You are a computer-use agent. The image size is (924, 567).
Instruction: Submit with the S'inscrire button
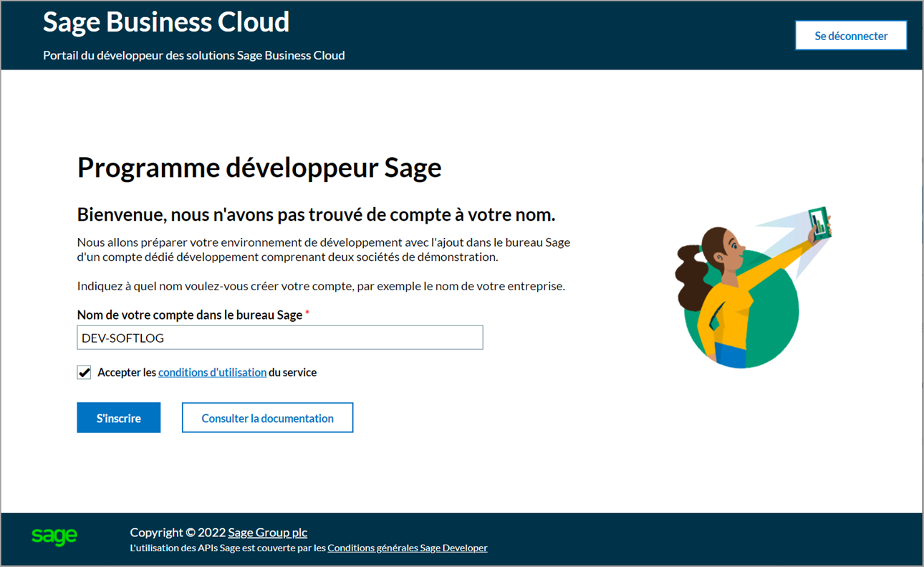(x=119, y=418)
